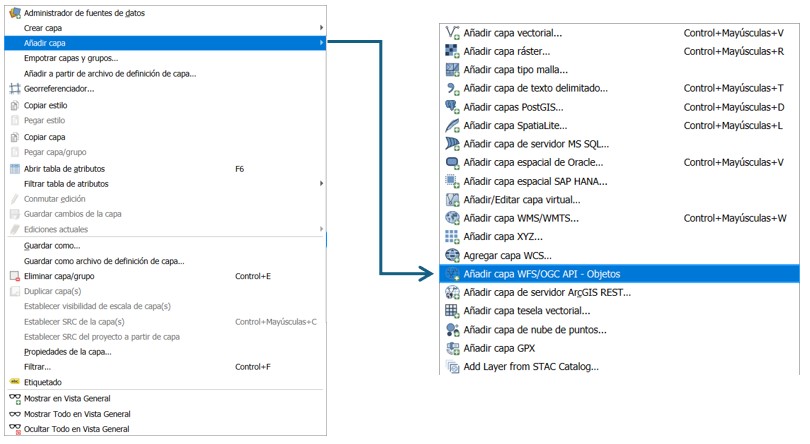Click the Añadir capa XYZ icon
Viewport: 810px width, 444px height.
click(x=451, y=237)
